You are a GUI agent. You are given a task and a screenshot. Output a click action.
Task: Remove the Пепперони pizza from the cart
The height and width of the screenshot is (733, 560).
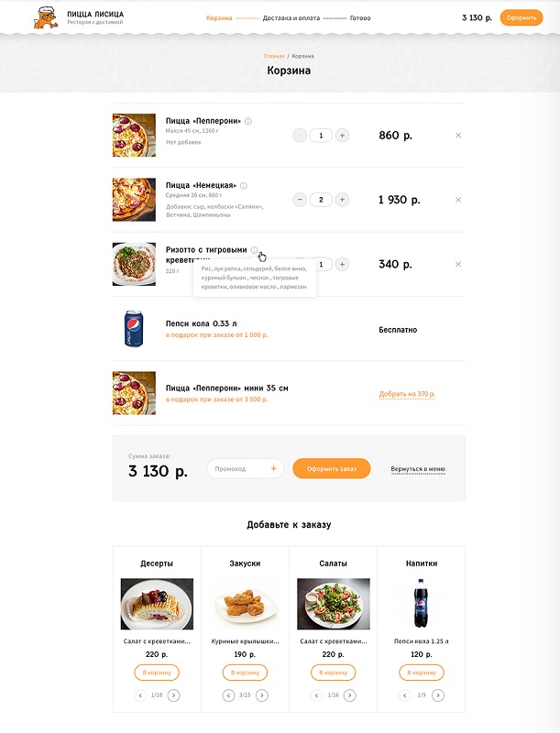click(x=458, y=136)
